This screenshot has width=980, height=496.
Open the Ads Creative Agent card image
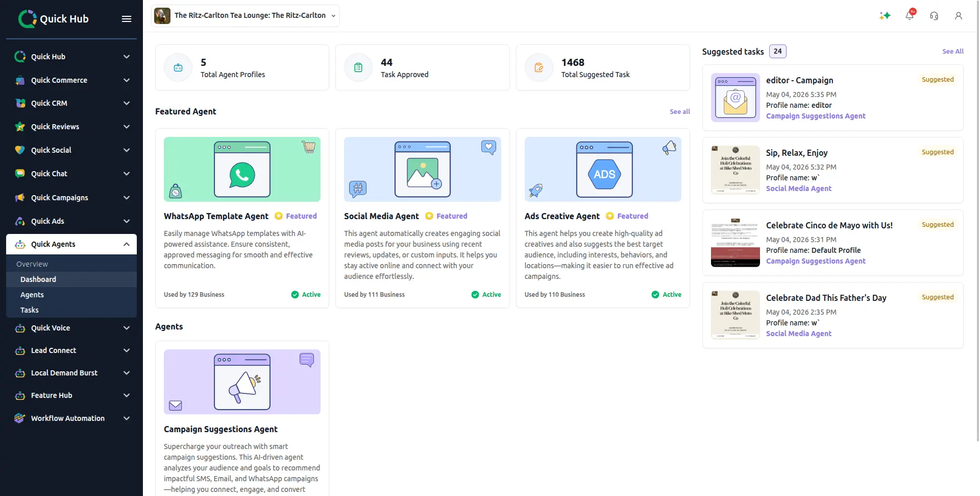[603, 169]
